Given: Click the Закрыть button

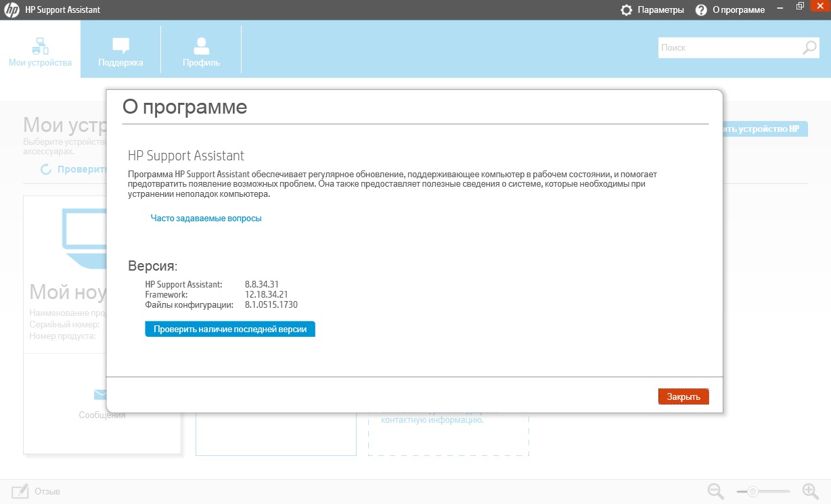Looking at the screenshot, I should [x=683, y=396].
